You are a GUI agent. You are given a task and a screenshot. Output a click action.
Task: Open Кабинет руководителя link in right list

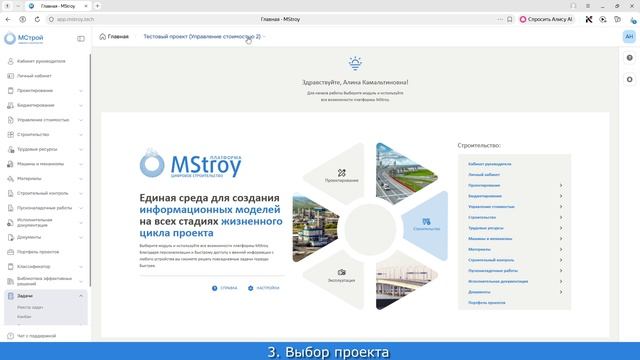[489, 164]
